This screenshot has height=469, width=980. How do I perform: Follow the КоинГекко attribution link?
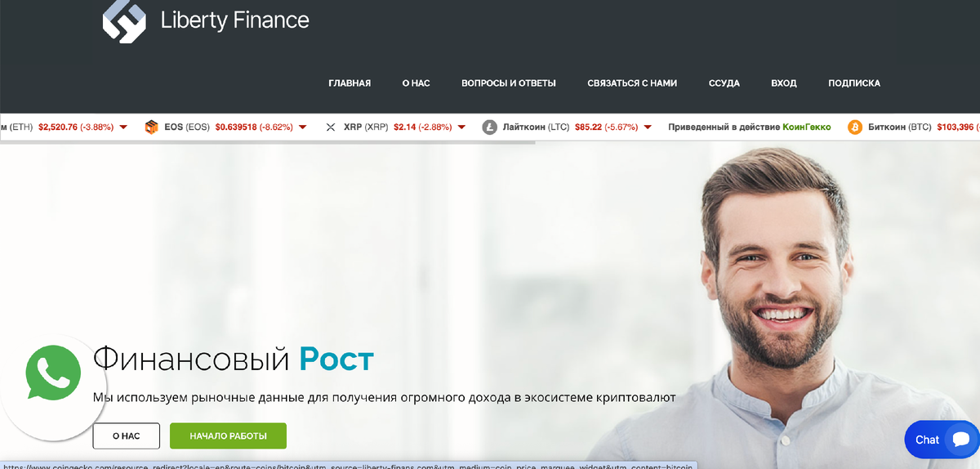[x=807, y=127]
